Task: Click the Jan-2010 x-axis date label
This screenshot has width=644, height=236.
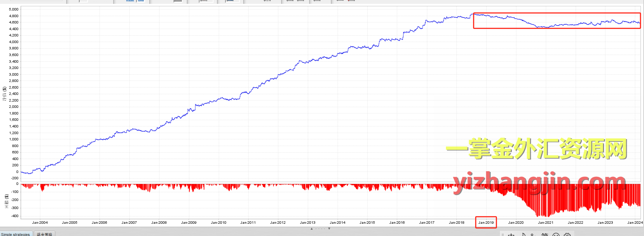Action: pyautogui.click(x=219, y=223)
